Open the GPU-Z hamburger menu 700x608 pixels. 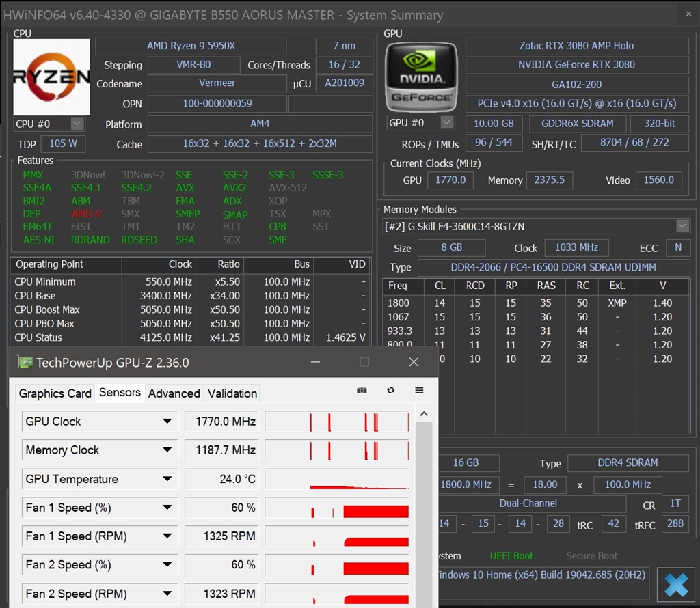click(x=419, y=390)
